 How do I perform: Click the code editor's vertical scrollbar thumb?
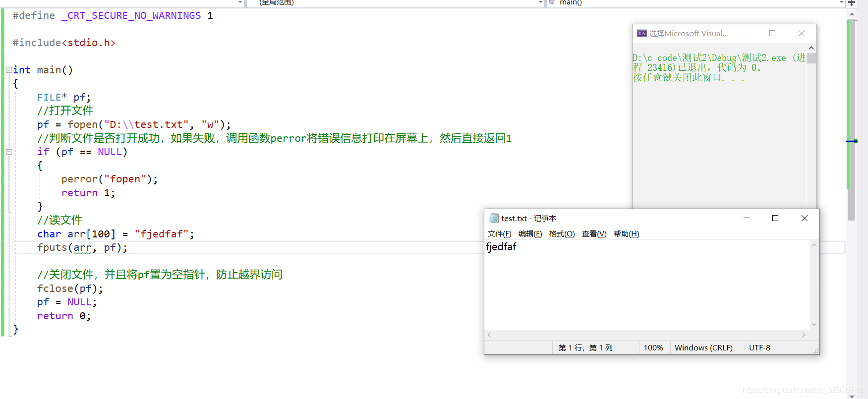[x=852, y=120]
